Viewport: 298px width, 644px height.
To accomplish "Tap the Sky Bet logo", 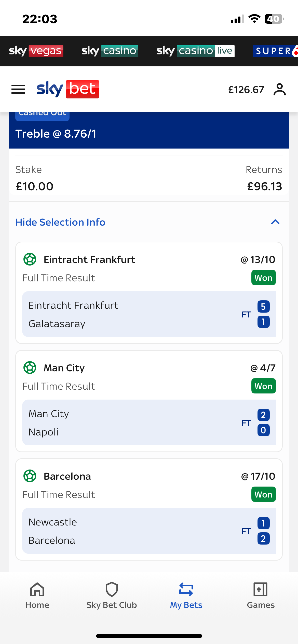I will [68, 89].
